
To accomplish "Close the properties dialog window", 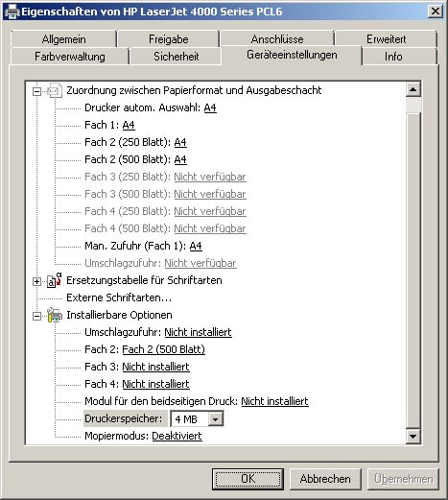I will coord(436,12).
